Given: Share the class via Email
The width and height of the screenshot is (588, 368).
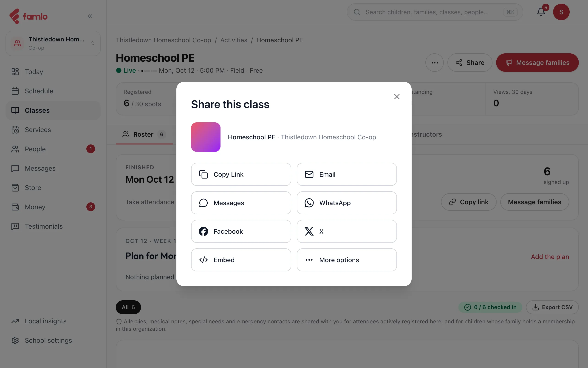Looking at the screenshot, I should pyautogui.click(x=347, y=174).
